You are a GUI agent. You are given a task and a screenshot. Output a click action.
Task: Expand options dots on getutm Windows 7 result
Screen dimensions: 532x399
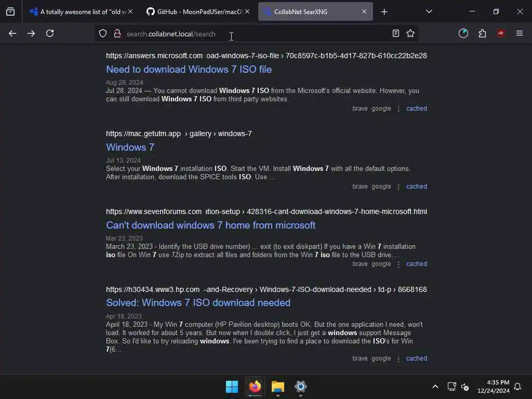click(398, 187)
